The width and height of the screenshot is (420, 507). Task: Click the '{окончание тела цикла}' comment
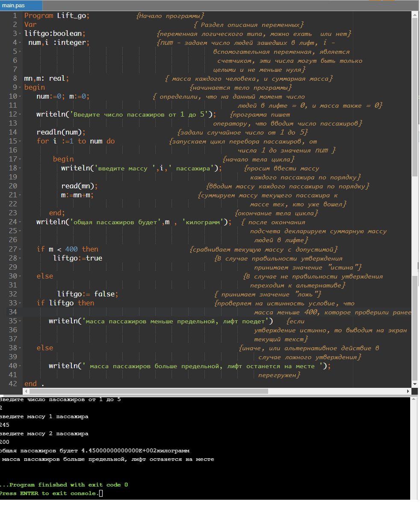pyautogui.click(x=276, y=214)
